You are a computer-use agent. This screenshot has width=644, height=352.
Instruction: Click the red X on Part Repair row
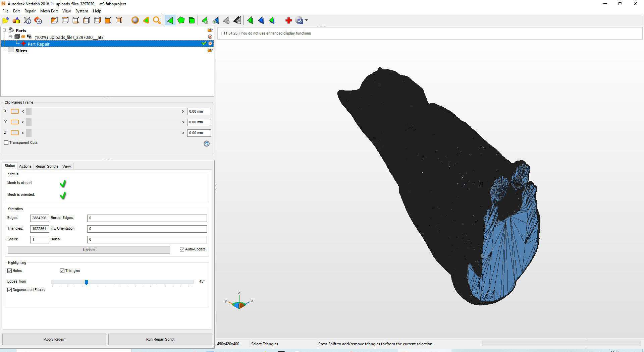tap(210, 44)
